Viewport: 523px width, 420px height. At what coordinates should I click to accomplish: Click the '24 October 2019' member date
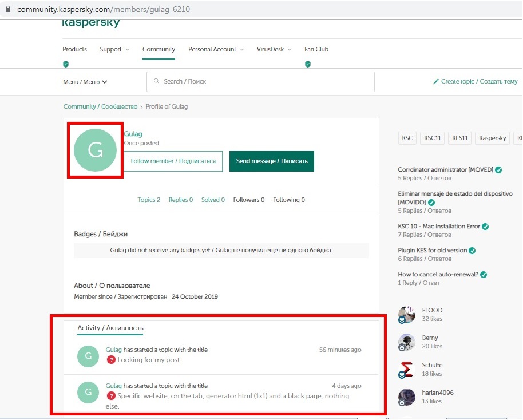195,296
